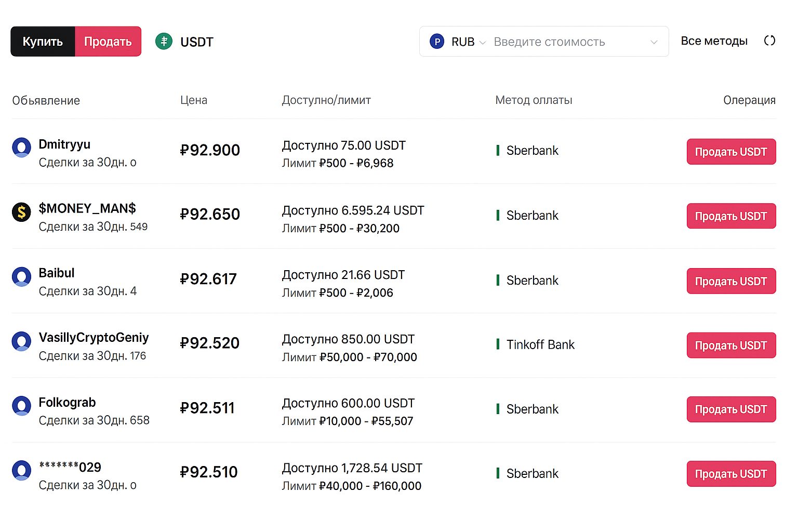The image size is (798, 532).
Task: Click Dmitryyu's profile avatar
Action: click(21, 148)
